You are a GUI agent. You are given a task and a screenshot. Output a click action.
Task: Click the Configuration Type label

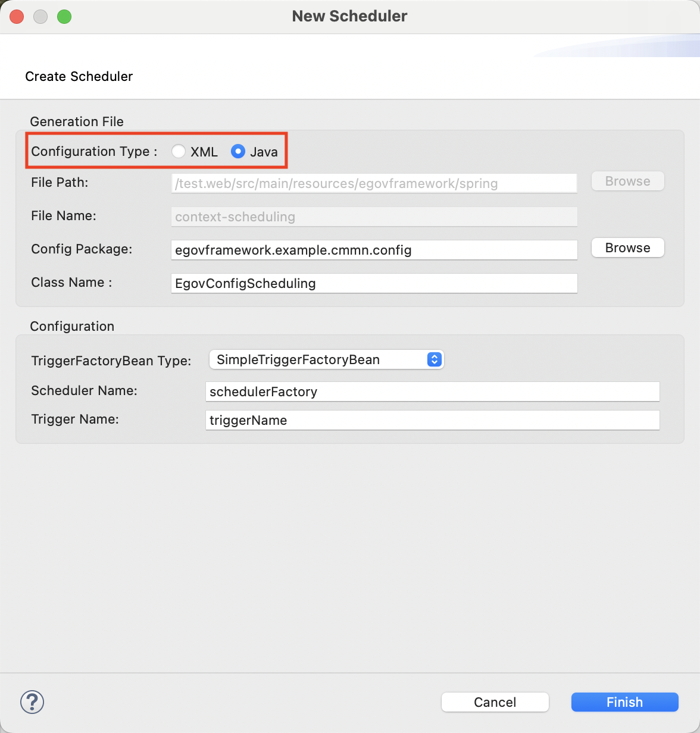94,152
